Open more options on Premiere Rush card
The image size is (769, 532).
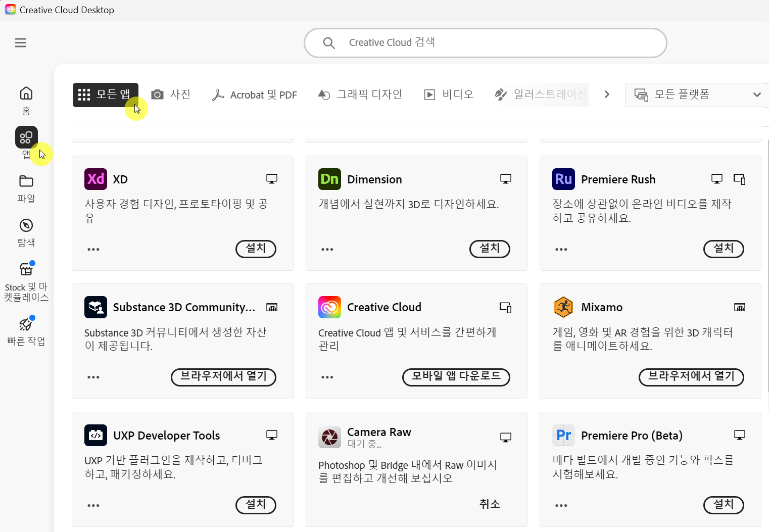point(561,249)
